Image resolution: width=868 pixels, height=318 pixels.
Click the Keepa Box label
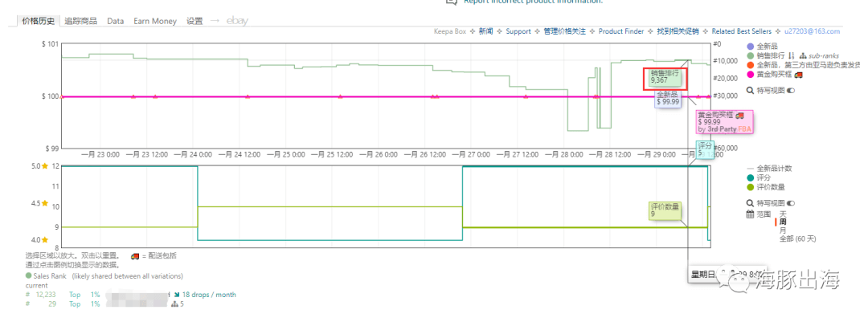(x=450, y=31)
